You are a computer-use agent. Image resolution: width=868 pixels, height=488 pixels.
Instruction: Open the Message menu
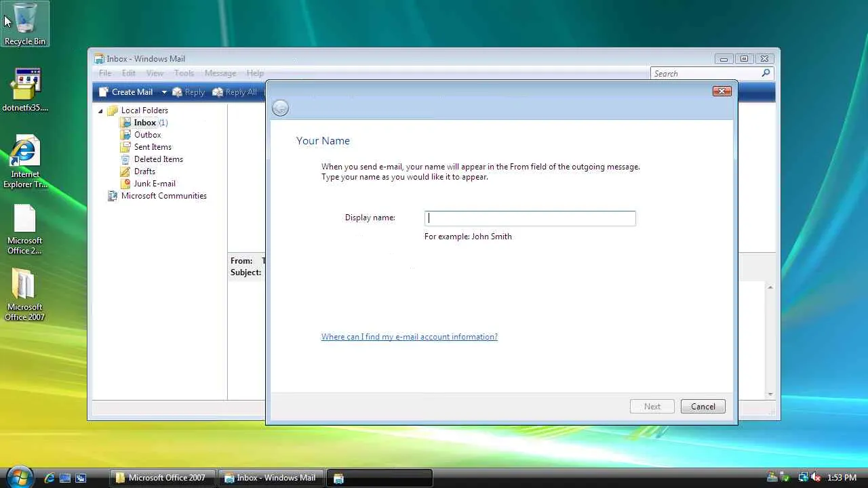click(x=220, y=73)
